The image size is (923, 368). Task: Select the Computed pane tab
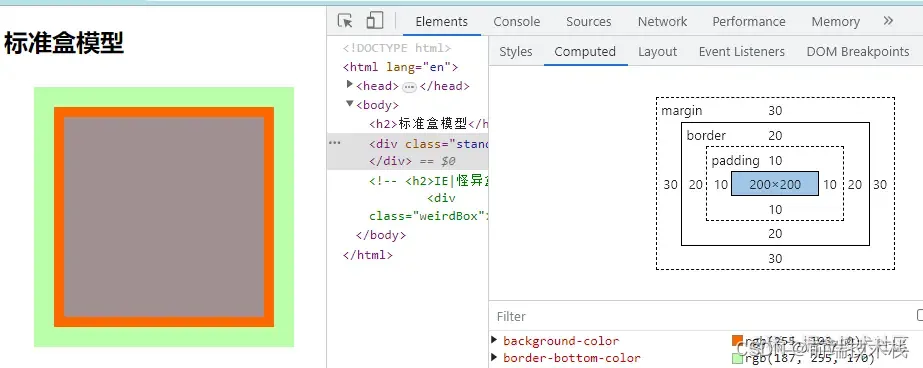(585, 52)
